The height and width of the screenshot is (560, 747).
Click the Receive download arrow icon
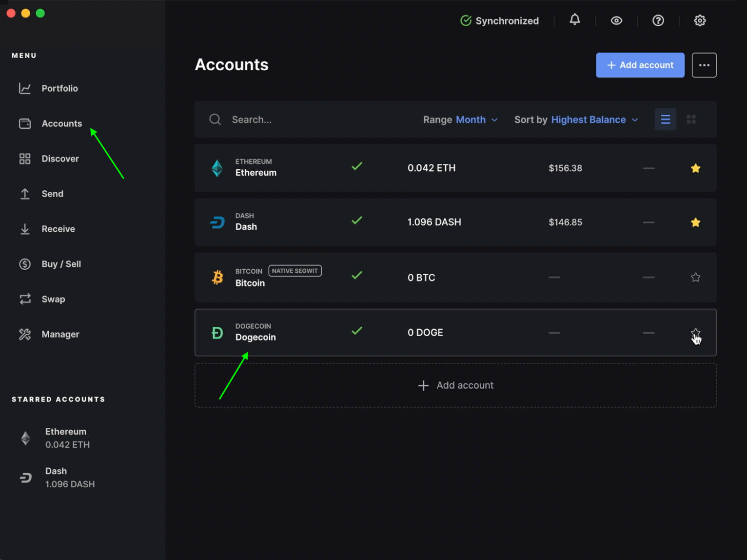pos(25,229)
